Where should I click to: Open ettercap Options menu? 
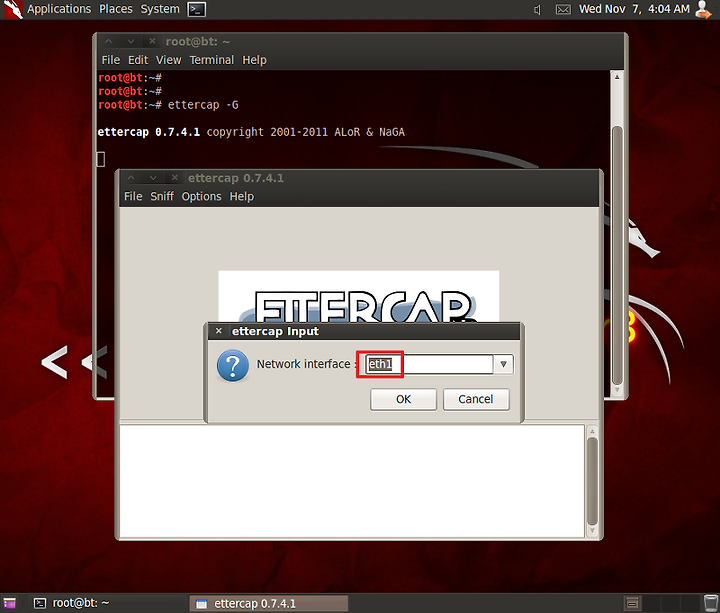(201, 197)
